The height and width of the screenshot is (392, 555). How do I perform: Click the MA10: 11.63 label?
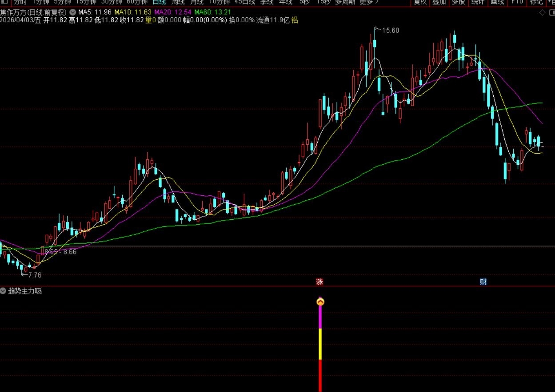(133, 12)
